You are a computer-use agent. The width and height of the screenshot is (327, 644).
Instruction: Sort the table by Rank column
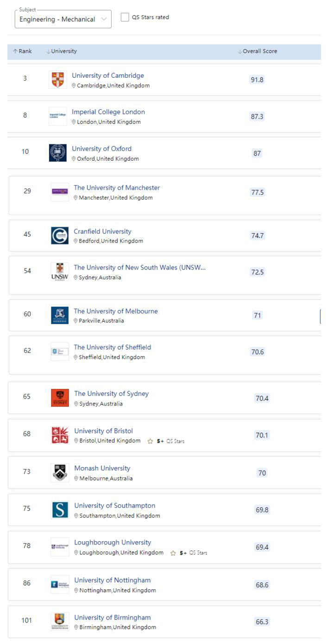[22, 51]
